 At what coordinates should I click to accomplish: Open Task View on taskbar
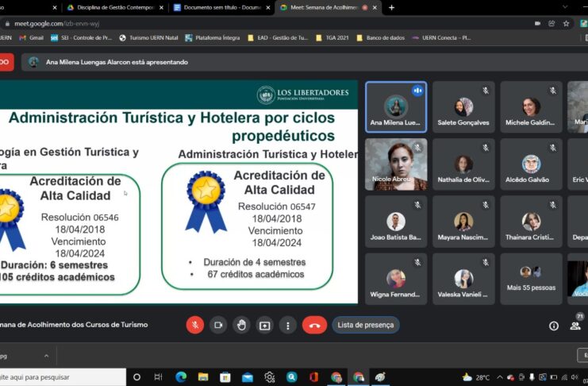pyautogui.click(x=159, y=377)
